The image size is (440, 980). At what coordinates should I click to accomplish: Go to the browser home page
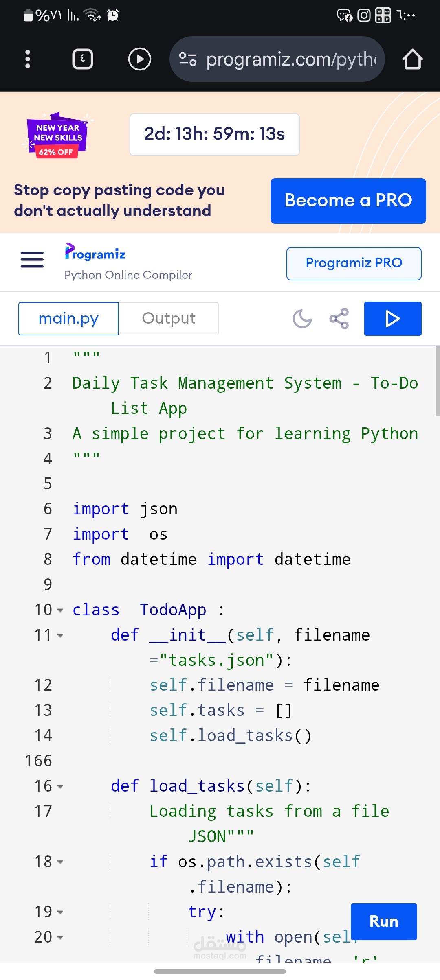pyautogui.click(x=412, y=59)
